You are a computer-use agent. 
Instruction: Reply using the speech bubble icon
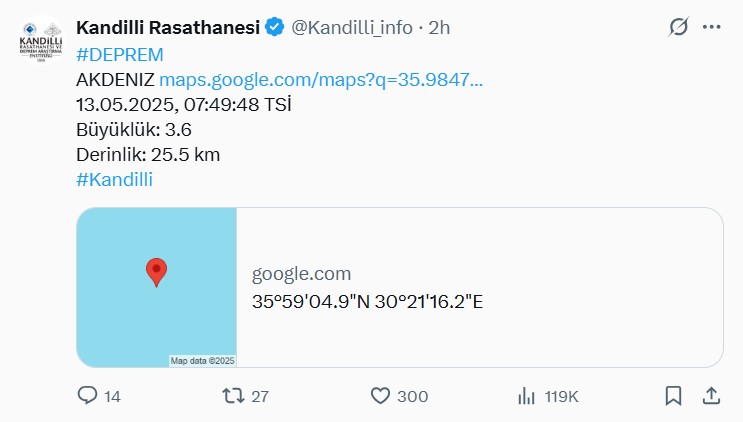[88, 396]
